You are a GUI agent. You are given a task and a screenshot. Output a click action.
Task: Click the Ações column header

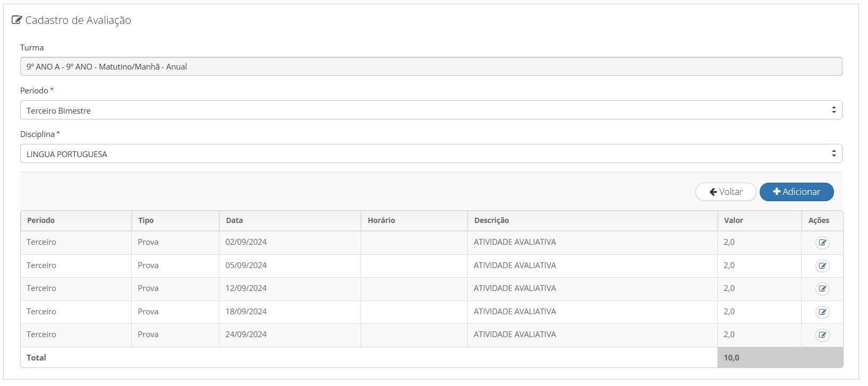819,220
